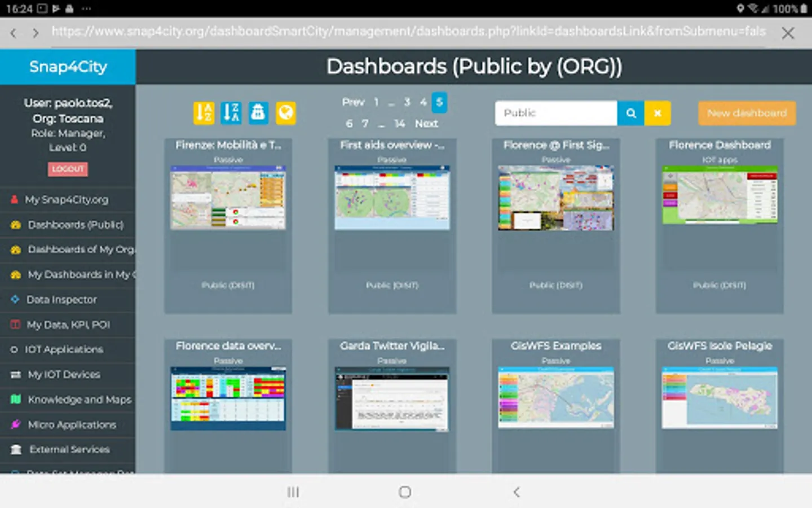Open First aids overview dashboard thumbnail
This screenshot has height=508, width=812.
pyautogui.click(x=392, y=198)
